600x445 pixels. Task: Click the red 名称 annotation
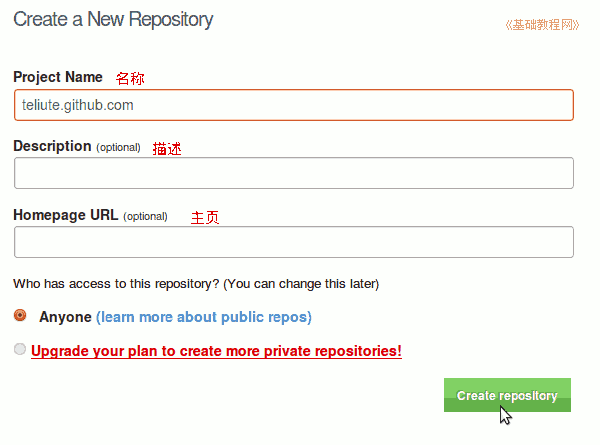130,78
